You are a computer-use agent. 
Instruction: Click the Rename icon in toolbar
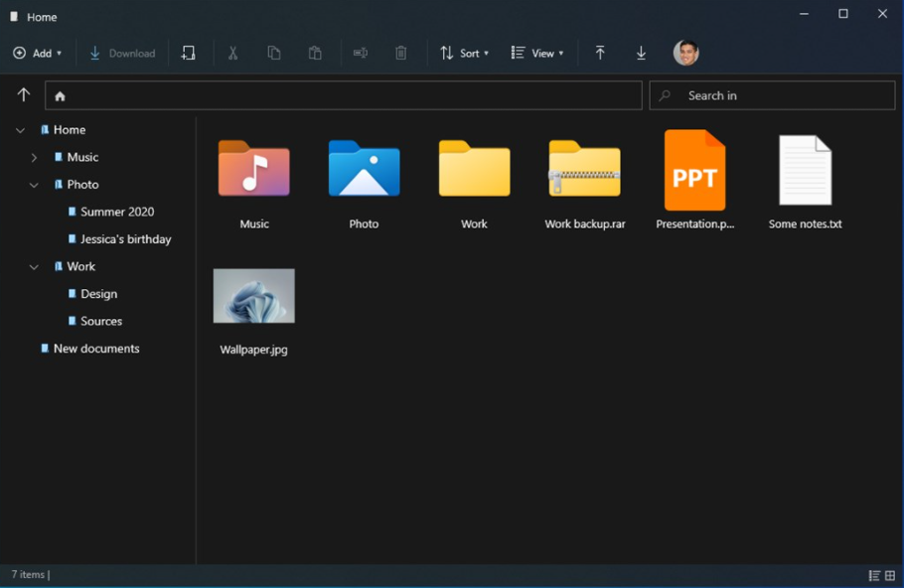point(361,53)
